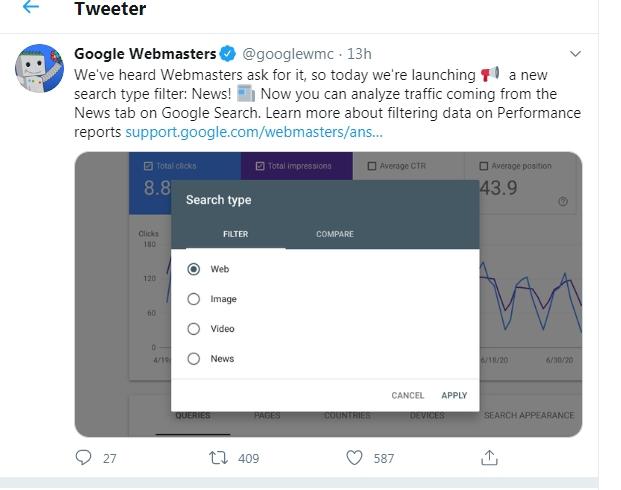Like the tweet with the heart icon

[x=354, y=457]
